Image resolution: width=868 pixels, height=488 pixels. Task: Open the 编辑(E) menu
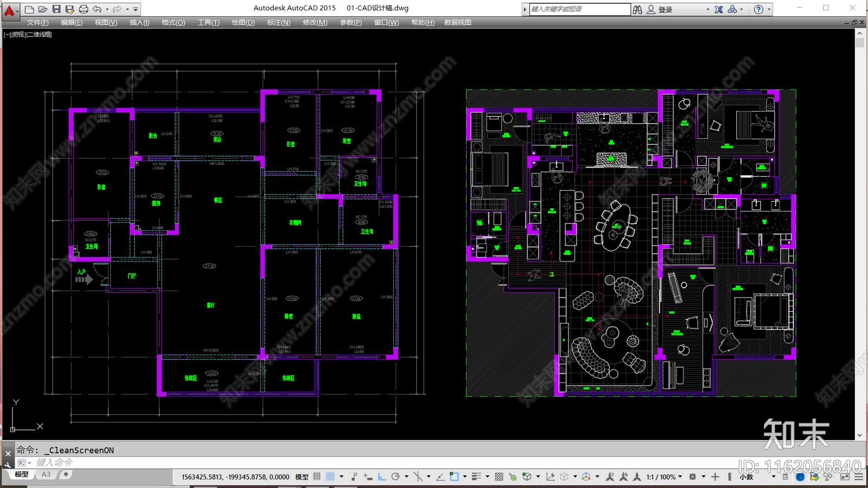pyautogui.click(x=72, y=22)
